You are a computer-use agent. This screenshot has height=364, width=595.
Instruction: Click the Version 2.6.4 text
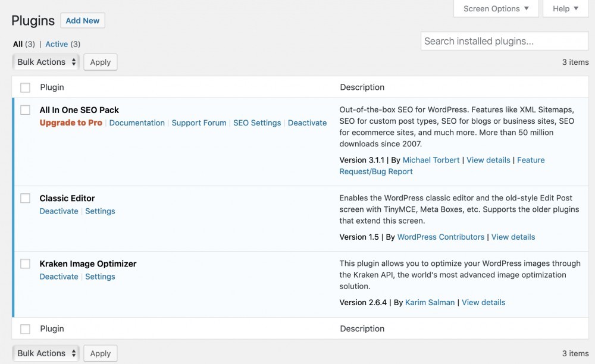pyautogui.click(x=363, y=303)
